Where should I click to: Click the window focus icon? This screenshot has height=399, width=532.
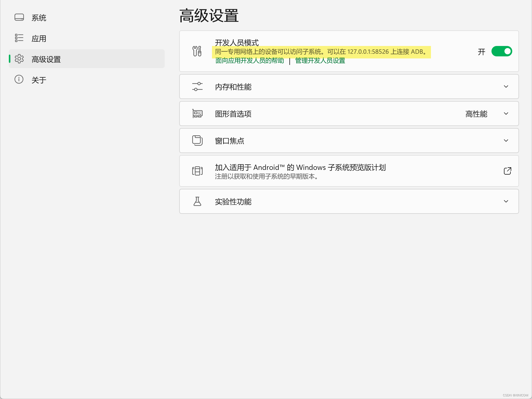point(197,141)
